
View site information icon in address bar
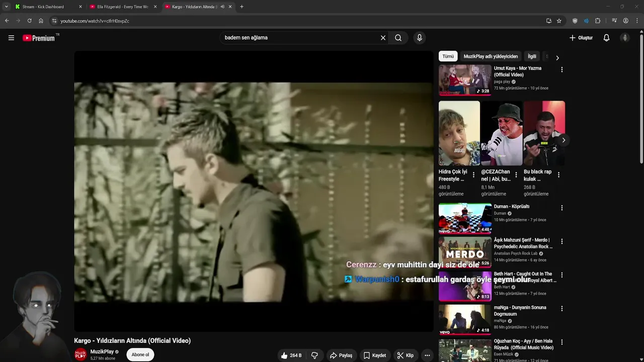(x=54, y=21)
